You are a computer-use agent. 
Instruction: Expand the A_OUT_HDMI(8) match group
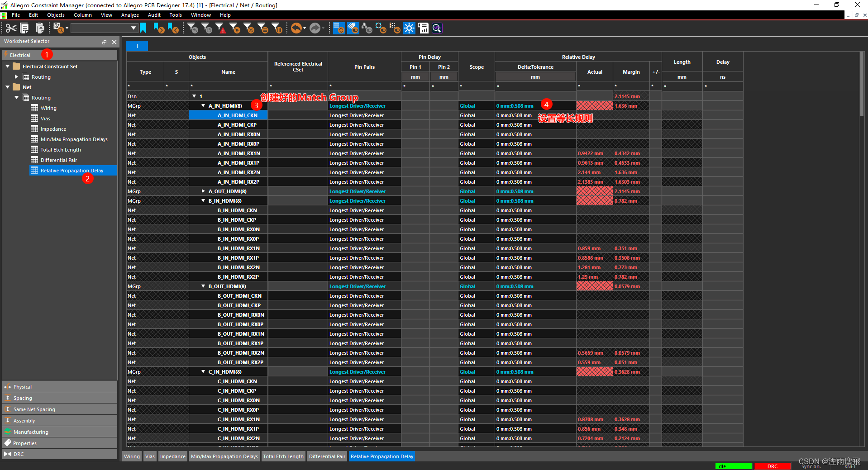pos(203,191)
